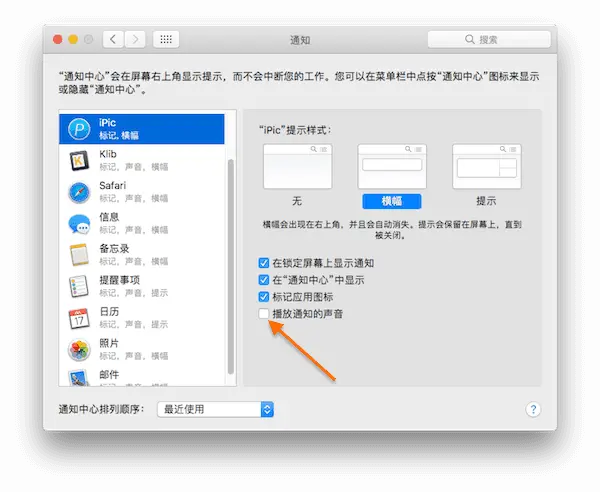This screenshot has height=492, width=600.
Task: Show all preferences grid icon
Action: pyautogui.click(x=166, y=39)
